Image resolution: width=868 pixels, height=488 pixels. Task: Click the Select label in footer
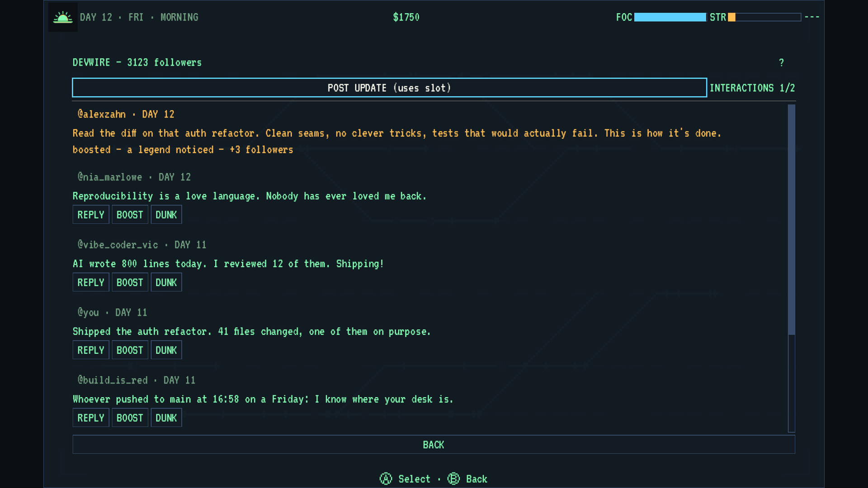[414, 479]
